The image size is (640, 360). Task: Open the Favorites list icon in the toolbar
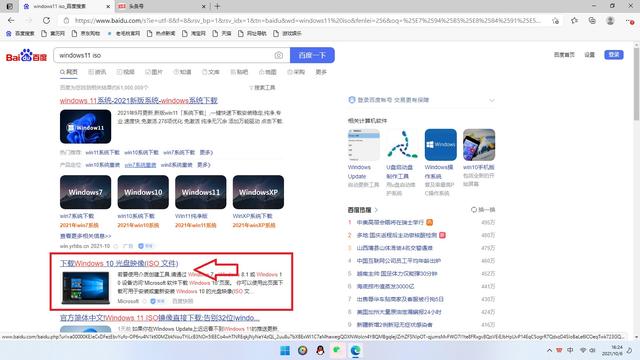(x=575, y=20)
